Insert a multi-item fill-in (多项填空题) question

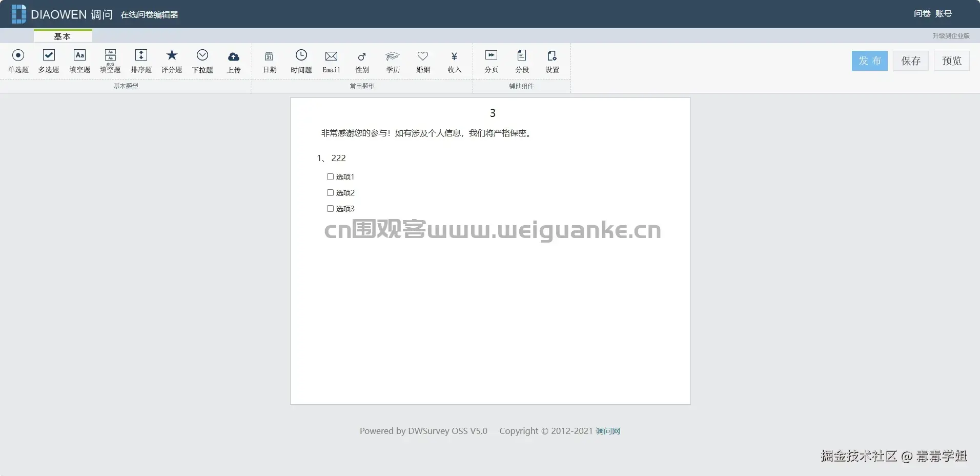pyautogui.click(x=110, y=61)
